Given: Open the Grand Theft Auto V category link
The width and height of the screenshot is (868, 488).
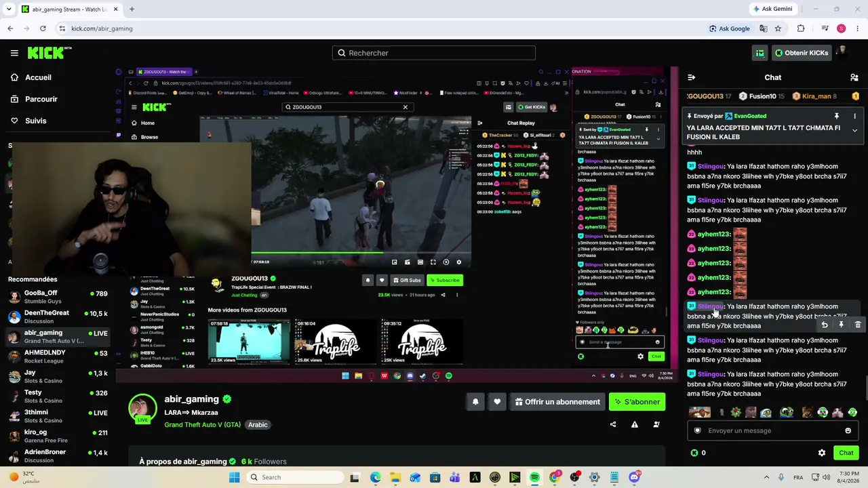Looking at the screenshot, I should 202,425.
